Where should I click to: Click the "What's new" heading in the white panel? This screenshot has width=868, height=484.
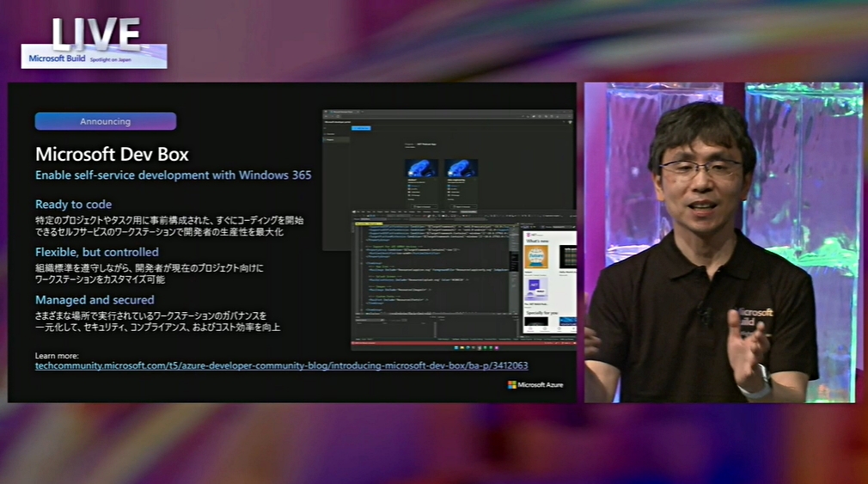coord(537,241)
